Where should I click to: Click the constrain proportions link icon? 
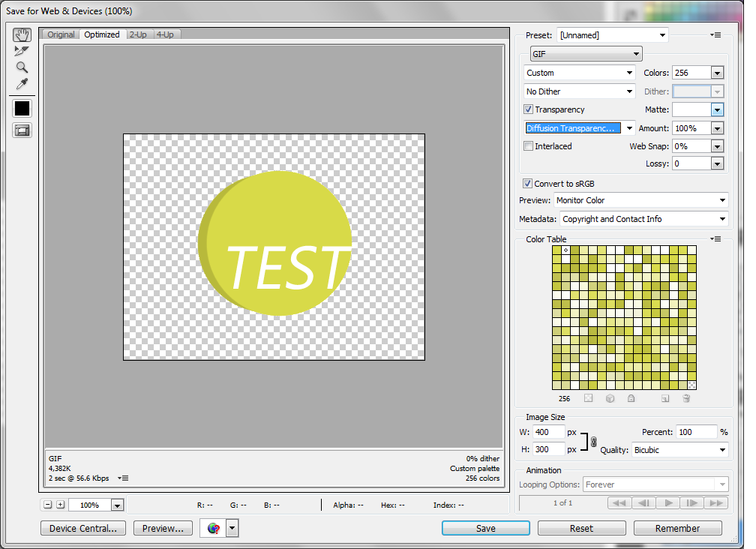(x=593, y=442)
